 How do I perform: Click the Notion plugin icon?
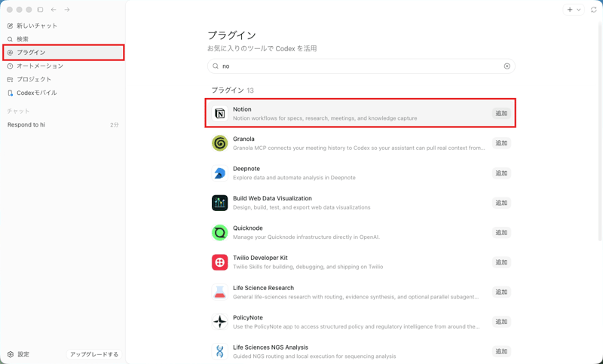(x=219, y=113)
